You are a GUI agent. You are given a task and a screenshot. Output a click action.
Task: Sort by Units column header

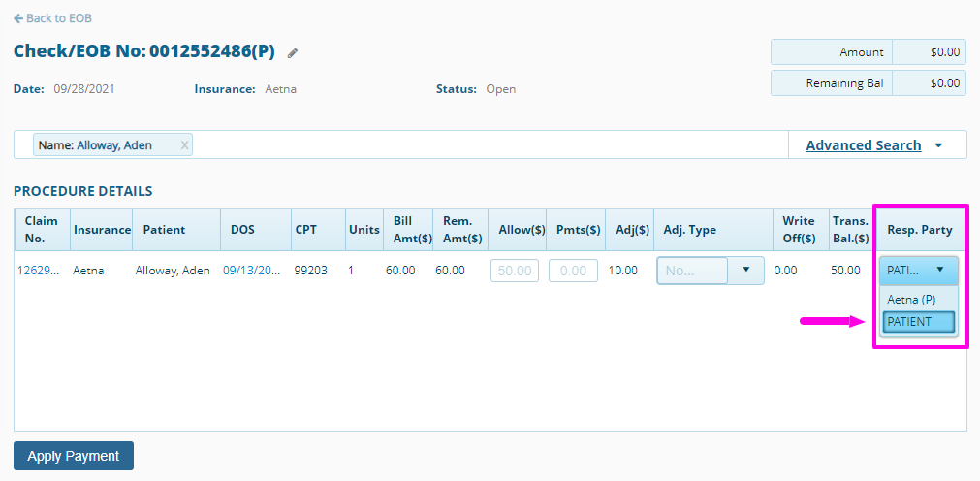364,230
